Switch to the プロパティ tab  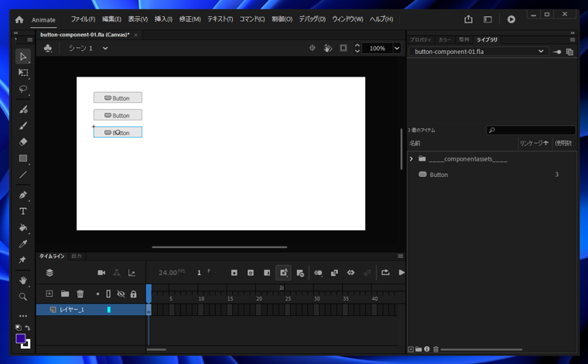tap(421, 39)
